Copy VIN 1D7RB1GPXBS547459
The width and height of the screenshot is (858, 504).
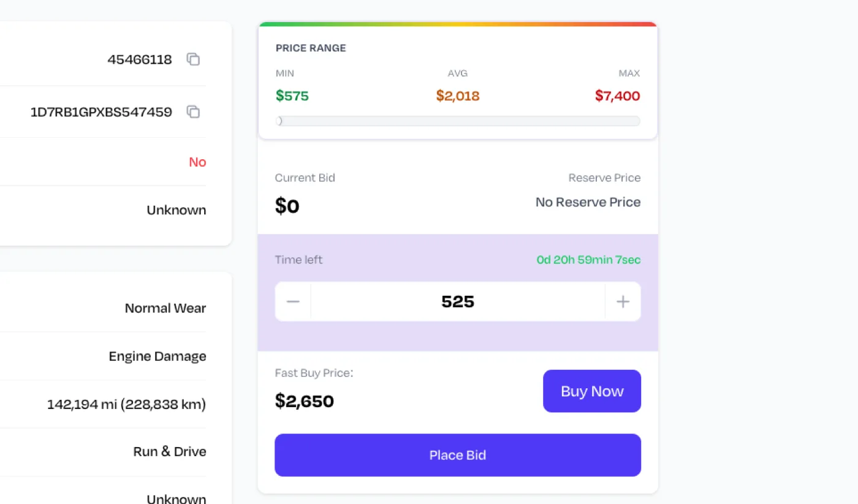pos(193,112)
